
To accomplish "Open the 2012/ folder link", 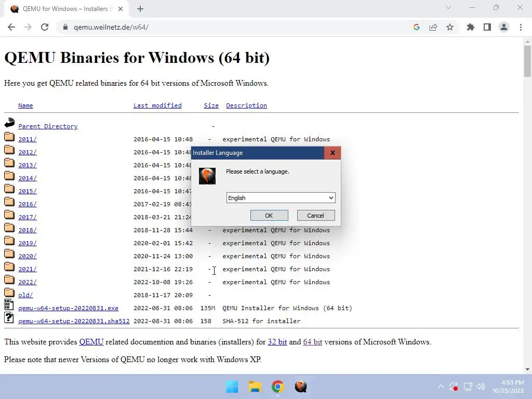I will 28,152.
